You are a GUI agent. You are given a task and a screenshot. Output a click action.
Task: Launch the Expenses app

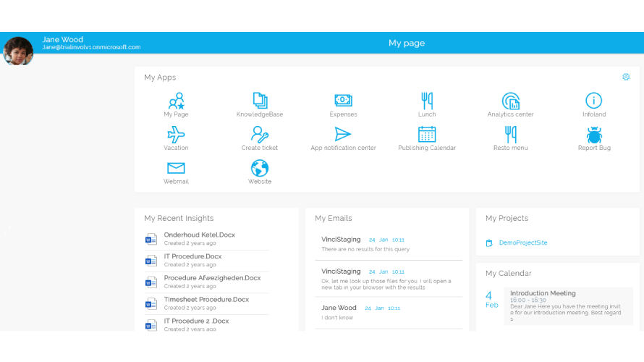point(343,100)
